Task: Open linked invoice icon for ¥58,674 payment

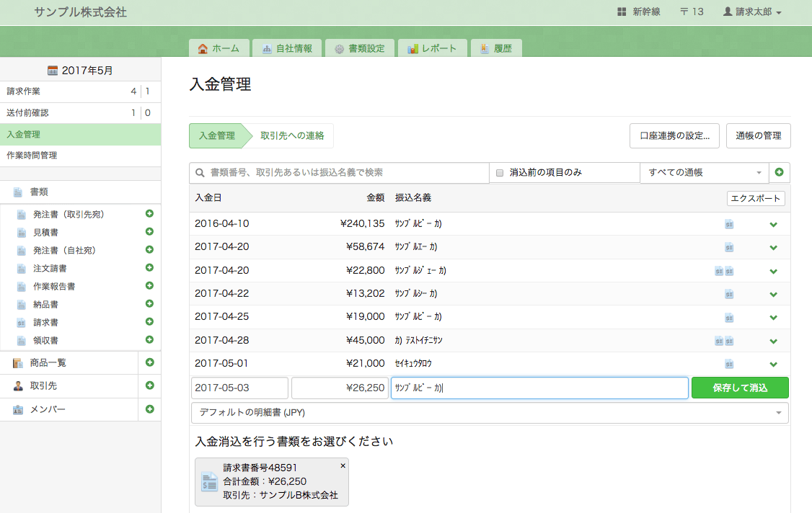Action: tap(729, 247)
